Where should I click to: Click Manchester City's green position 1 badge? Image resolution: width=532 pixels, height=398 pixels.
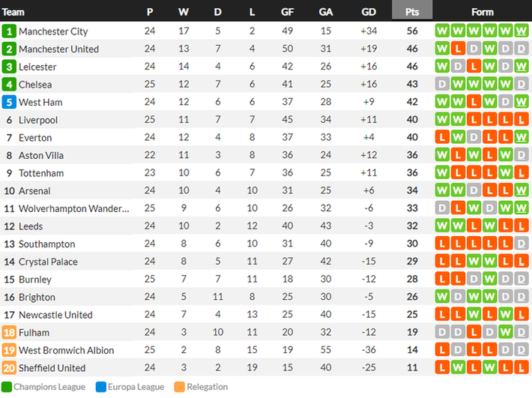[9, 31]
